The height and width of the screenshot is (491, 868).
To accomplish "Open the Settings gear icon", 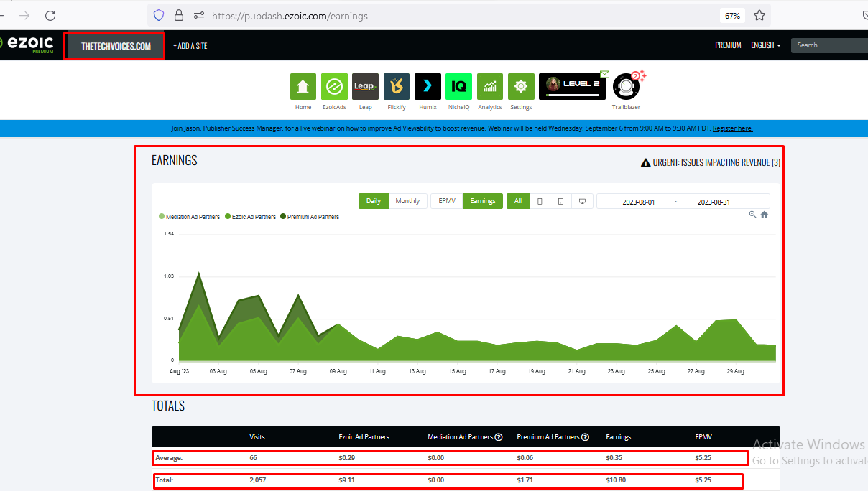I will 521,87.
